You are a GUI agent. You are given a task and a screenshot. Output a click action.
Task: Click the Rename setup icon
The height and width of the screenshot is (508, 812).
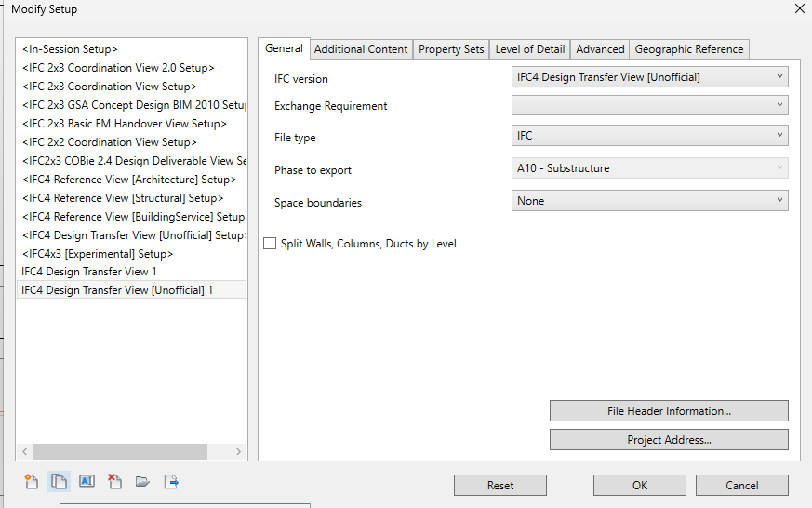tap(87, 481)
